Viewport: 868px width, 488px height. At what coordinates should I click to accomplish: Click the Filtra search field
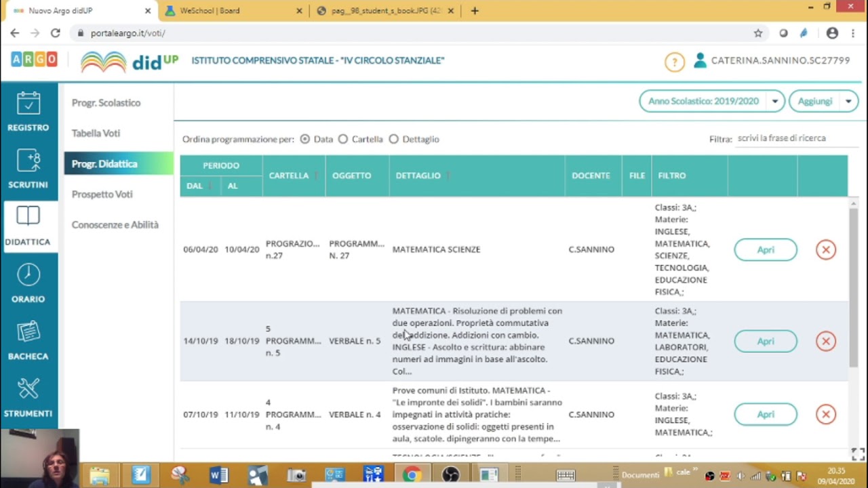(796, 138)
